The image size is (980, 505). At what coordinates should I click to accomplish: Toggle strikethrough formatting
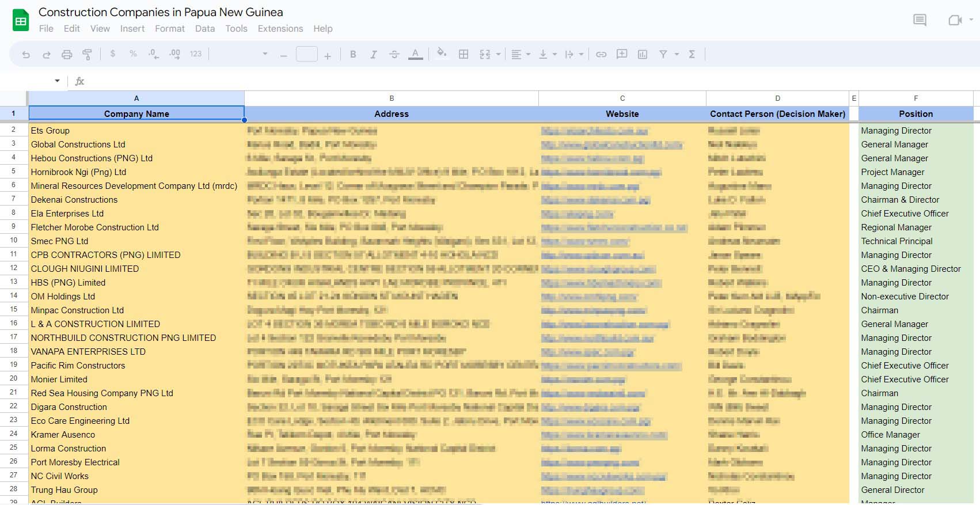pos(394,54)
